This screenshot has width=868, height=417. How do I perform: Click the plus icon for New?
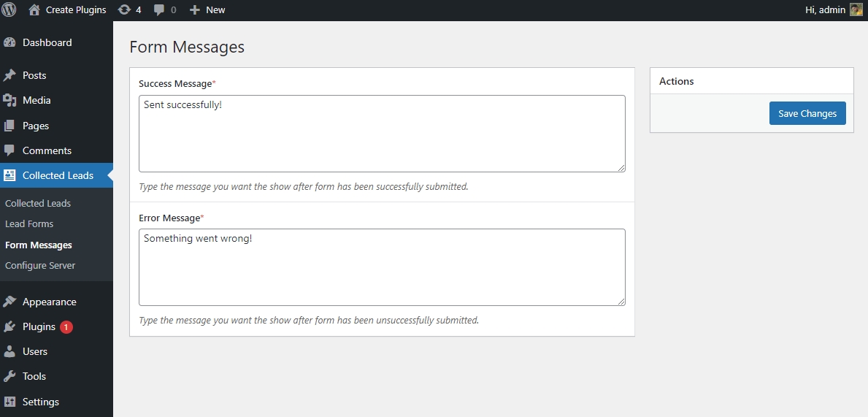coord(194,10)
